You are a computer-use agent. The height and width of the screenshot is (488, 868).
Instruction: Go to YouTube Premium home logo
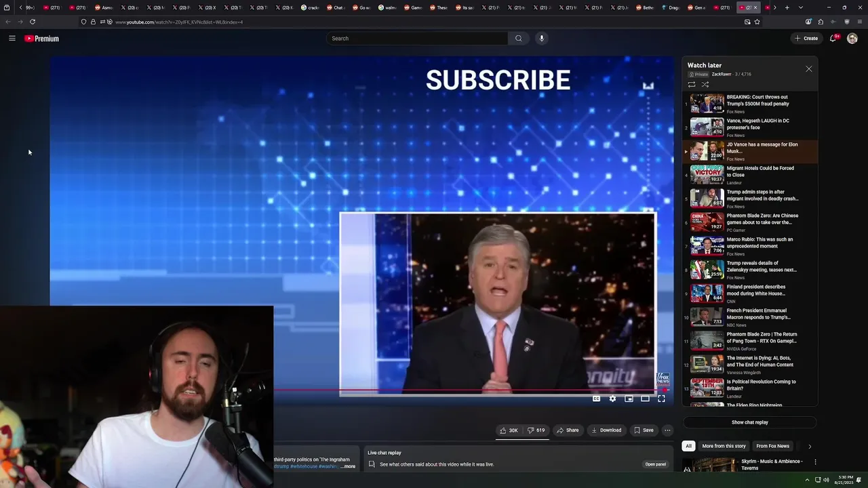coord(42,39)
